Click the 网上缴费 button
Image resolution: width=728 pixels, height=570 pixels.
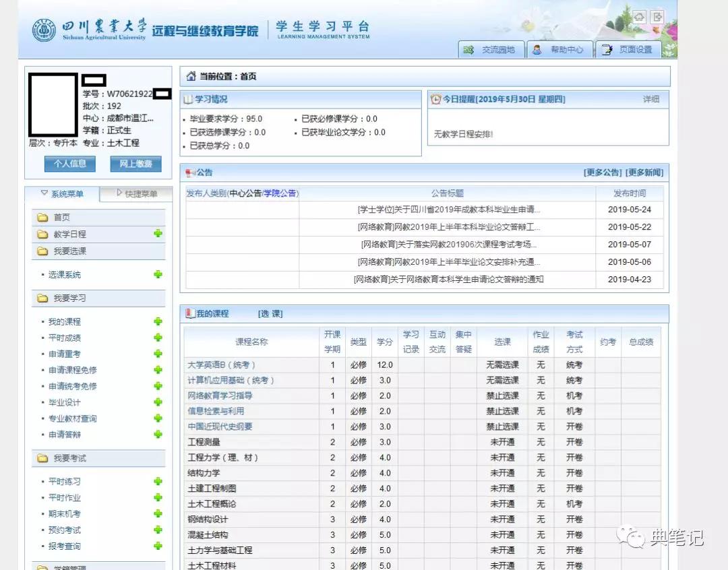(x=135, y=164)
